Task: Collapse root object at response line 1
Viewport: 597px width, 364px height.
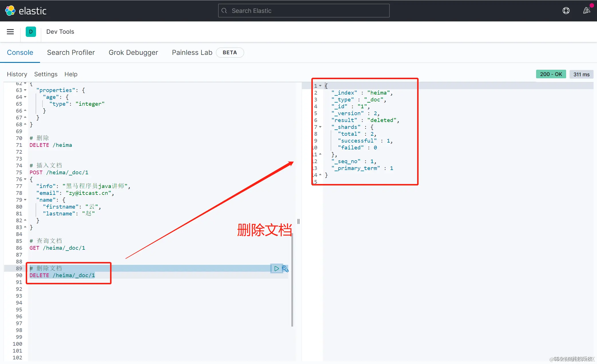Action: coord(321,86)
